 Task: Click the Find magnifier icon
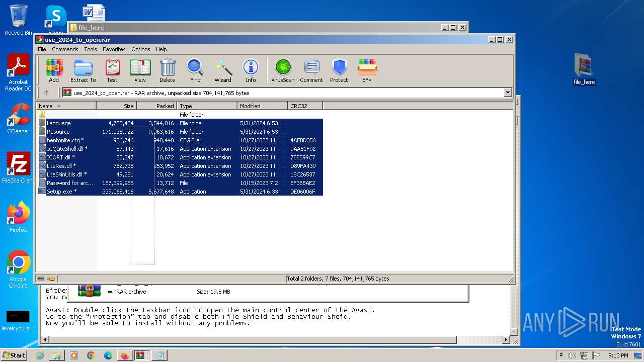tap(195, 70)
